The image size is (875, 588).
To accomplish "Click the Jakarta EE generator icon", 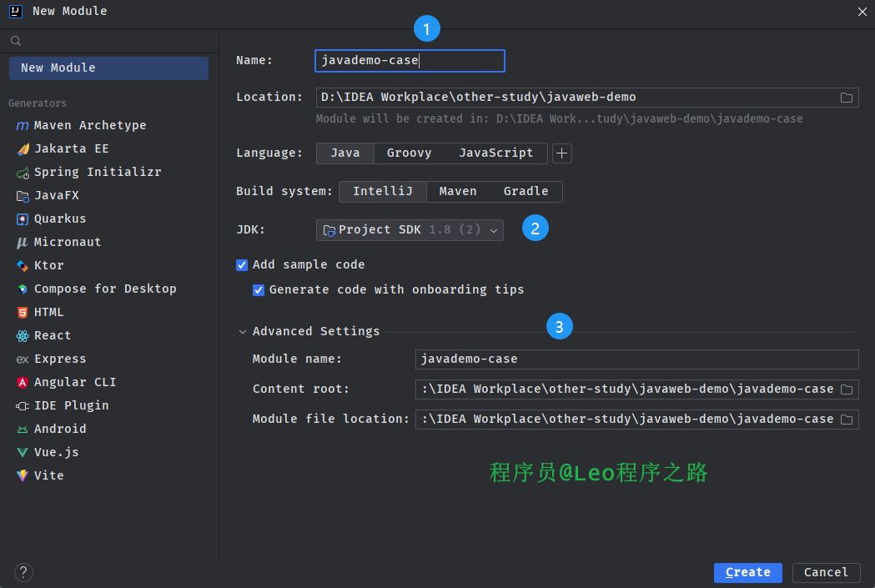I will (22, 149).
